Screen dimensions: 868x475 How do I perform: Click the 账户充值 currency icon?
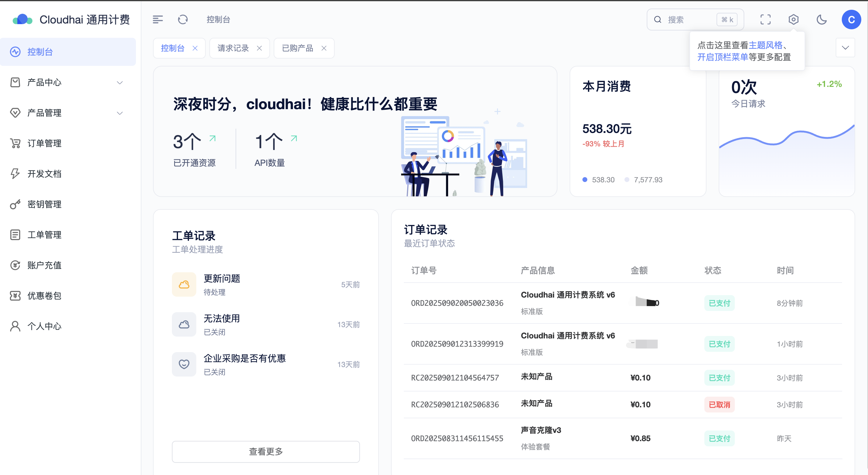[15, 265]
